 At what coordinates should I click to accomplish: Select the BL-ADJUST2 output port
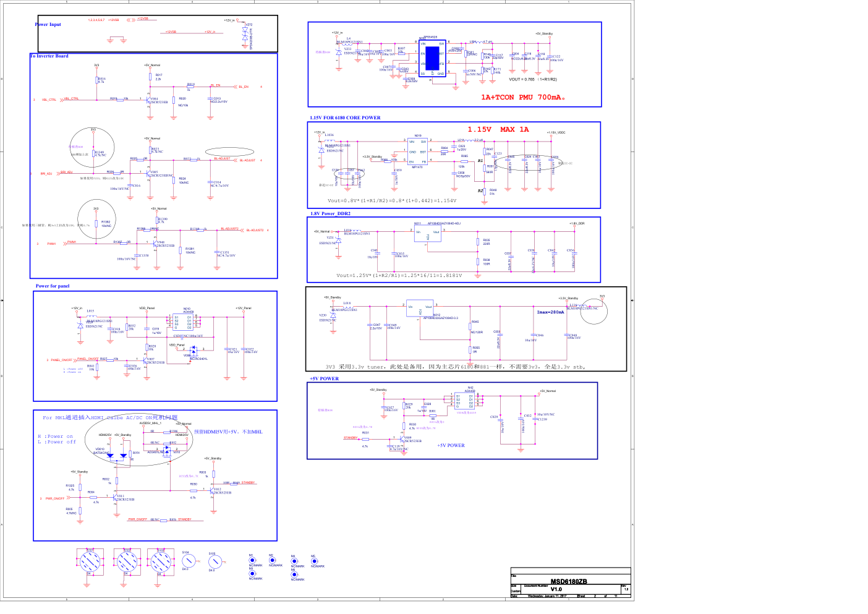pos(255,230)
